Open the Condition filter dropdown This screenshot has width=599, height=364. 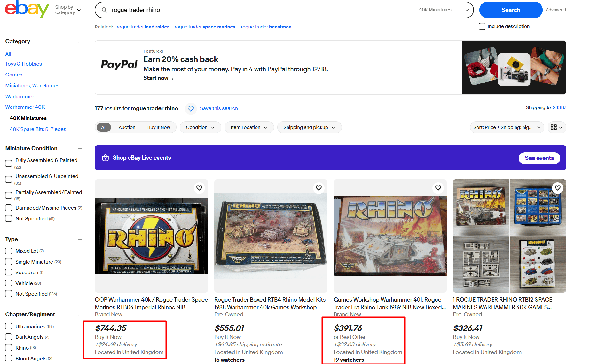[200, 127]
